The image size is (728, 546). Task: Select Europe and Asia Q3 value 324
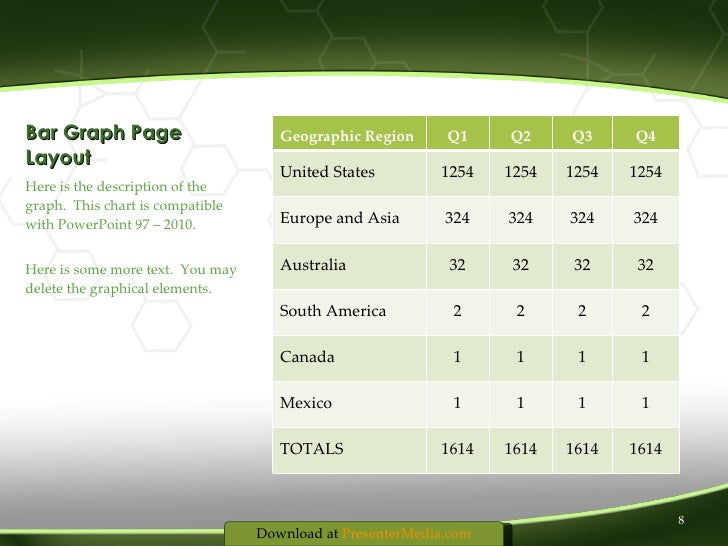[x=582, y=220]
